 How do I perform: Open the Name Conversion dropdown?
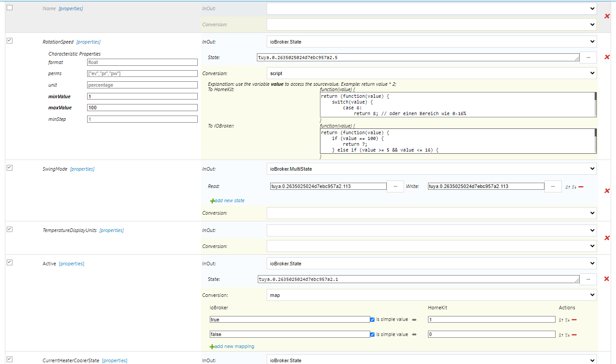pos(432,24)
